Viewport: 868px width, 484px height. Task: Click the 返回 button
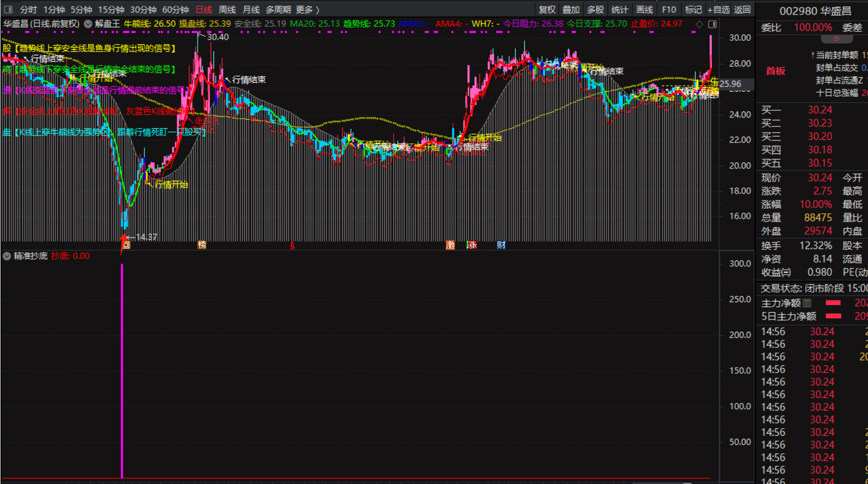742,10
